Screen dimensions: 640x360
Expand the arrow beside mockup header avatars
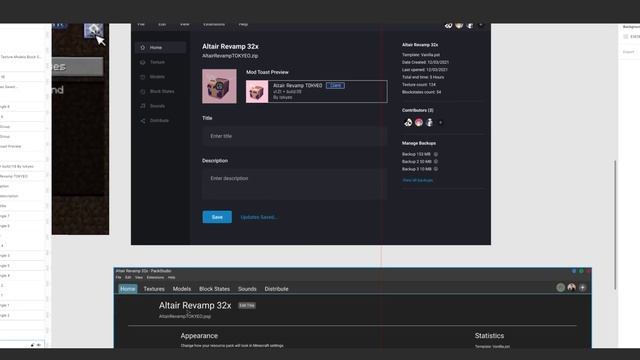click(x=480, y=25)
